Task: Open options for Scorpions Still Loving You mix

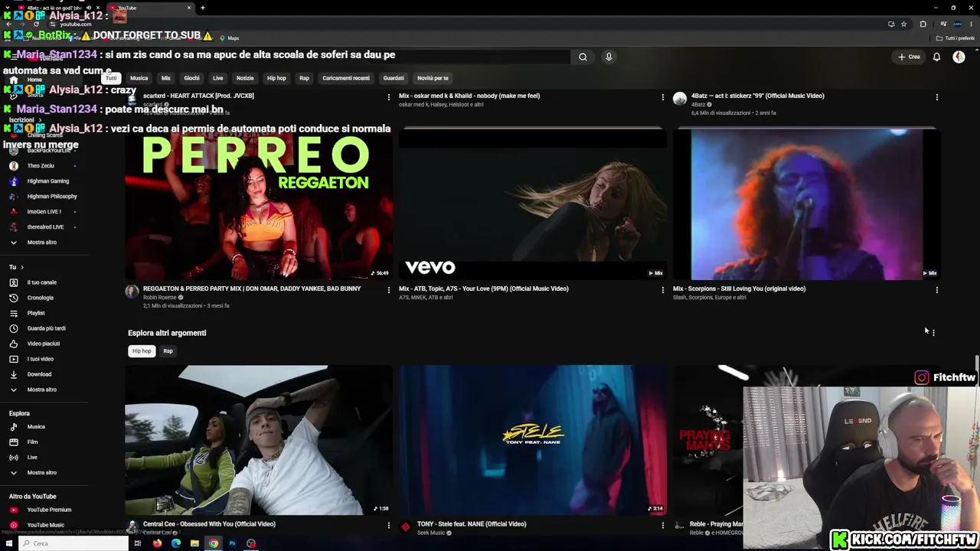Action: [936, 290]
